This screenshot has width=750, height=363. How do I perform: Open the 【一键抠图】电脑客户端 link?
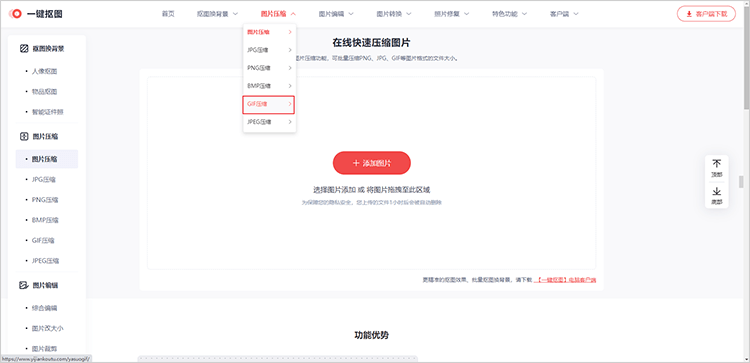pos(565,279)
